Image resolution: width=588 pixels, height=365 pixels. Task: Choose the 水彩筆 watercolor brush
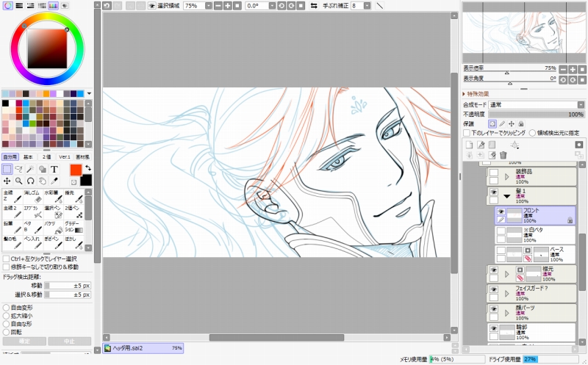pos(53,197)
